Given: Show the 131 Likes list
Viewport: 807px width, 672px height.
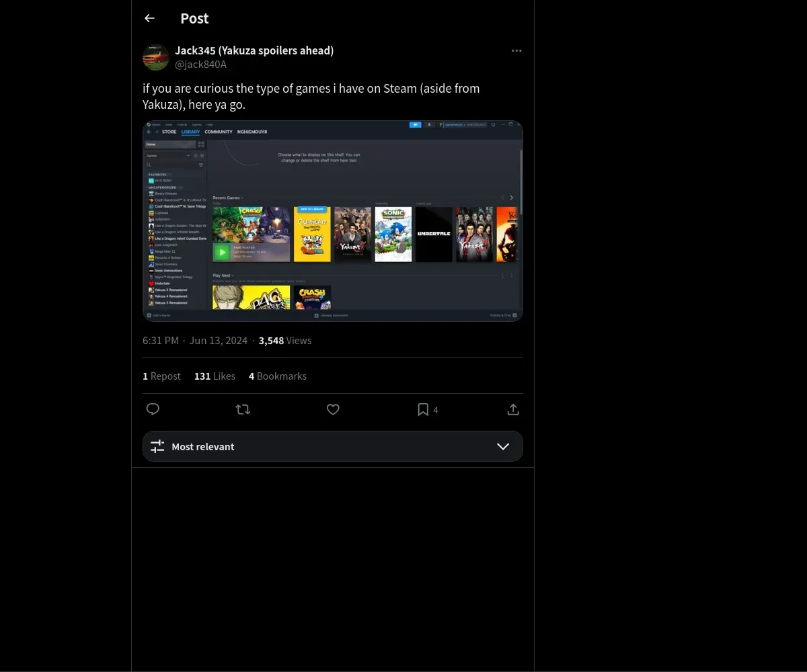Looking at the screenshot, I should 215,376.
